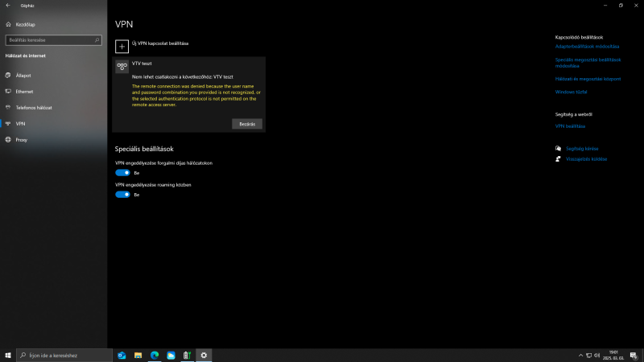Image resolution: width=644 pixels, height=362 pixels.
Task: Click the Visszajelzés küldése feedback icon
Action: (x=558, y=158)
